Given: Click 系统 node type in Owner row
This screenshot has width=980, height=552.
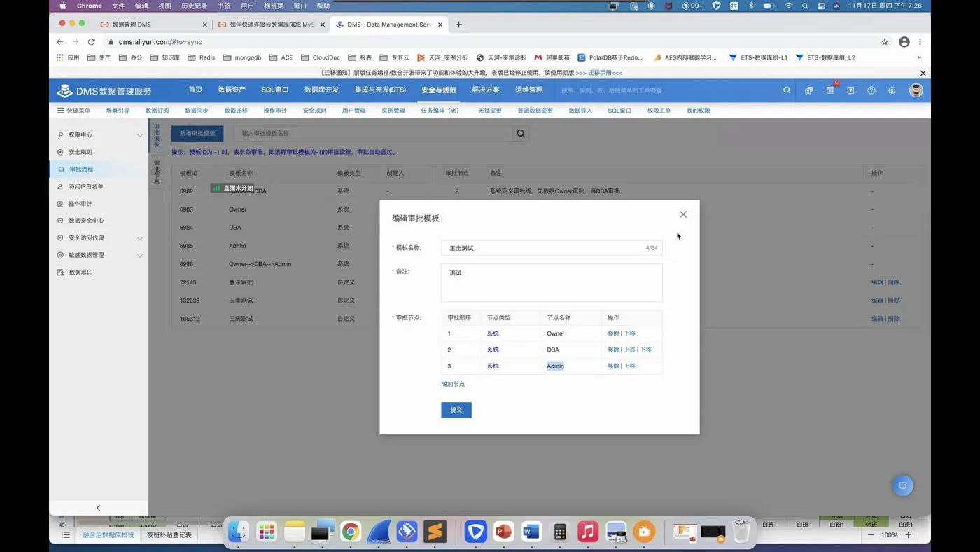Looking at the screenshot, I should [493, 333].
